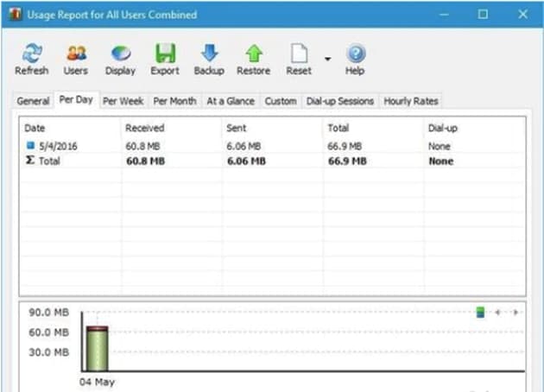Screen dimensions: 544x392
Task: Open the Users toolbar icon
Action: [x=76, y=53]
